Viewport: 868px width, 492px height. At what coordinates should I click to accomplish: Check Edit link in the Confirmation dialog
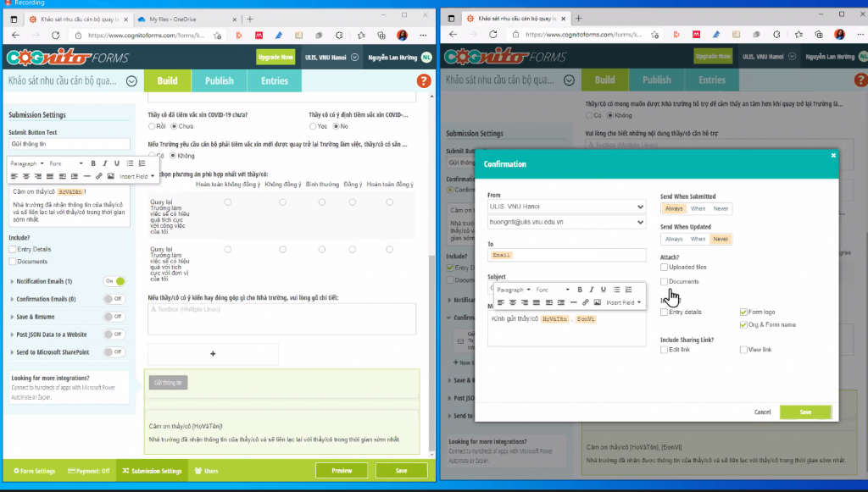(664, 350)
